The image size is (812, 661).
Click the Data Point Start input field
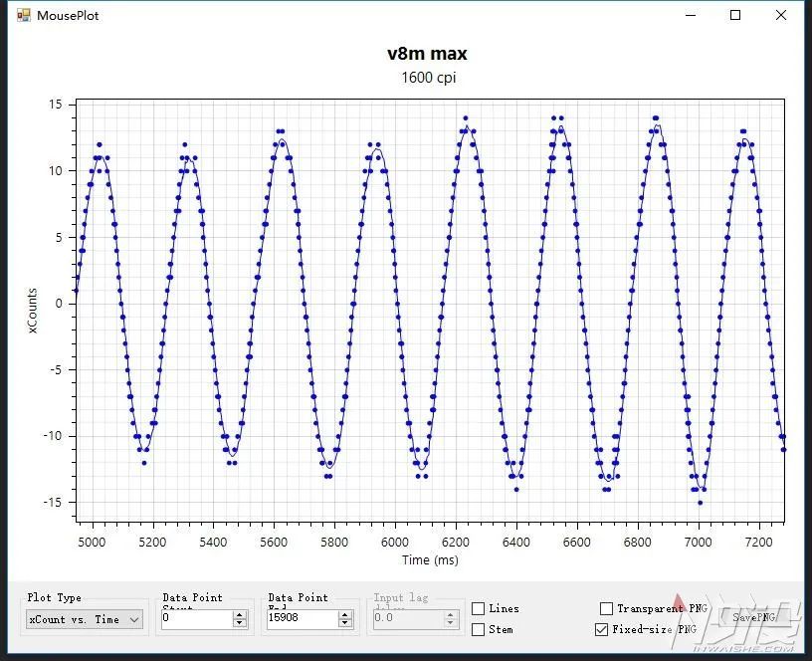194,619
